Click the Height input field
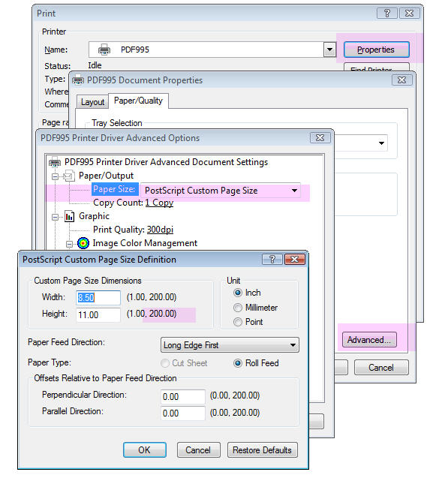Screen dimensions: 448x487 (98, 314)
